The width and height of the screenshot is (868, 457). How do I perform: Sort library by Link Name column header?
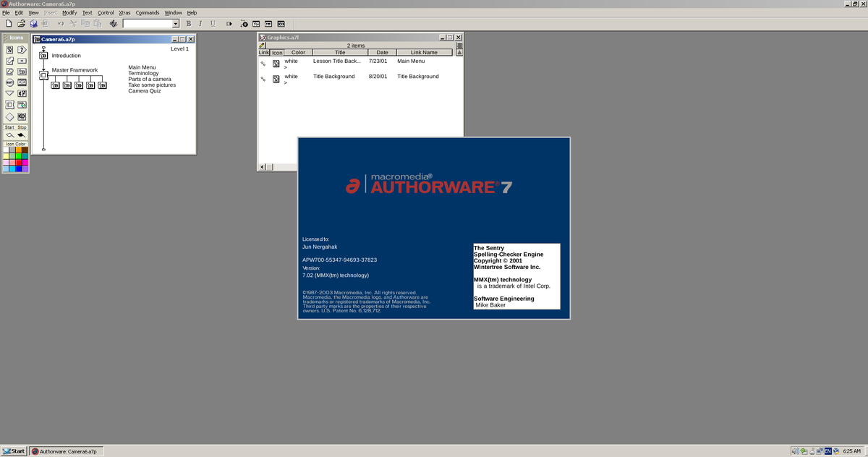[x=425, y=52]
